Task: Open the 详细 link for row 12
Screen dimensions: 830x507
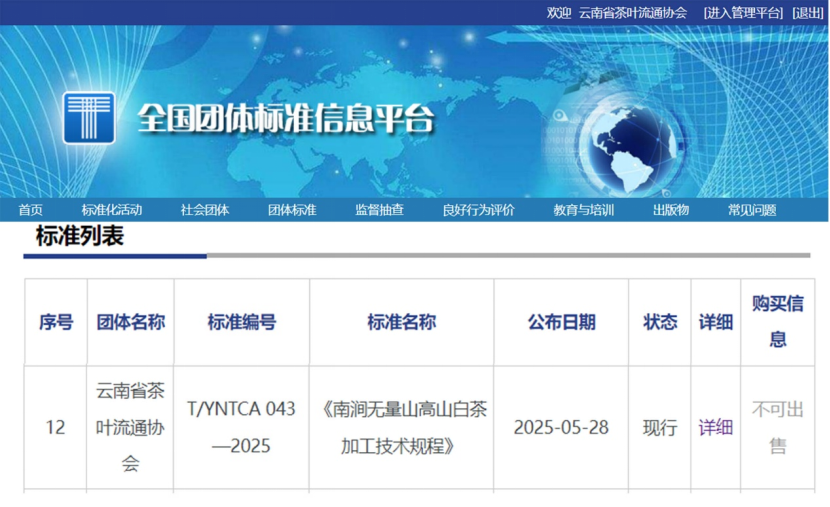Action: (x=715, y=427)
